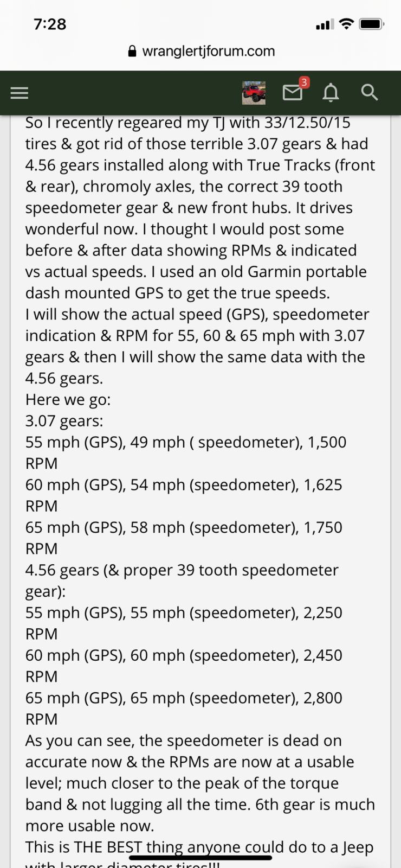The image size is (401, 868).
Task: Tap the 7:28 clock in the status bar
Action: pyautogui.click(x=50, y=24)
